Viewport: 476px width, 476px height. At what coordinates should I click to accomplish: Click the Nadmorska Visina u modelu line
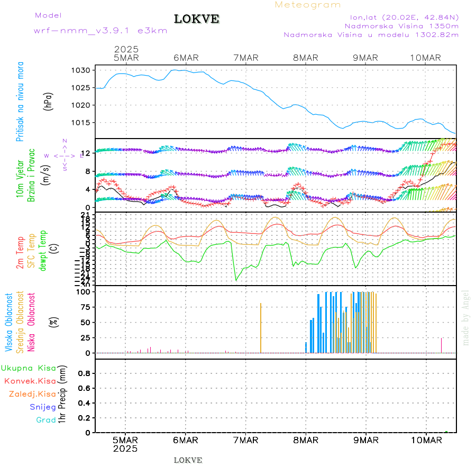point(371,34)
